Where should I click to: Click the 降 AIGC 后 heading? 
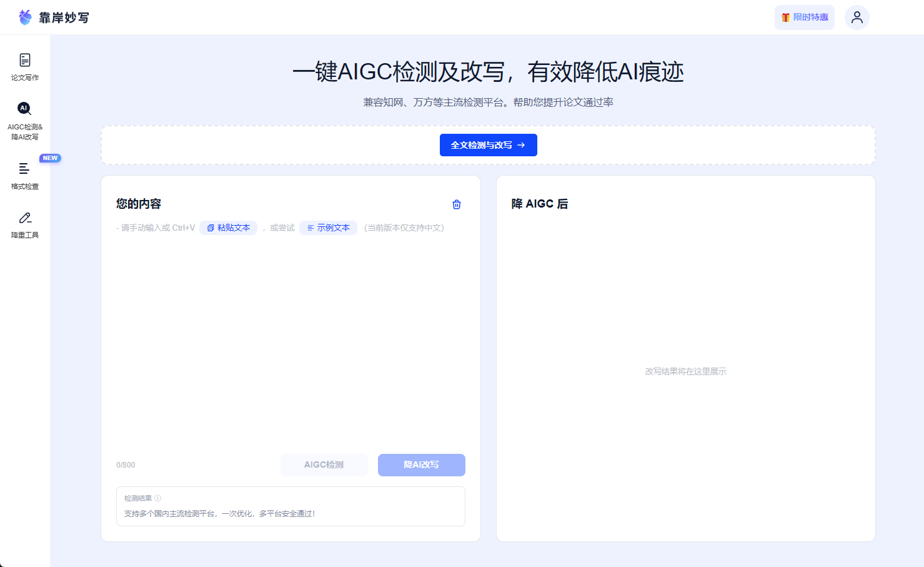tap(539, 204)
